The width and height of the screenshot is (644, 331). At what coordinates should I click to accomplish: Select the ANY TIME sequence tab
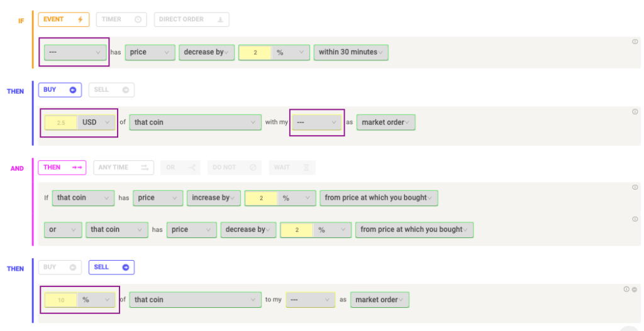pyautogui.click(x=123, y=168)
